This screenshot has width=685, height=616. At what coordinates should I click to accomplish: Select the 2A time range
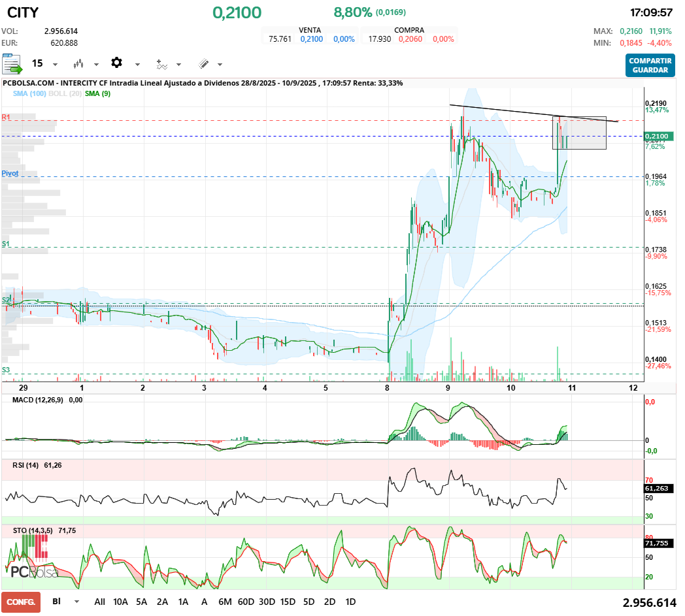pos(163,602)
